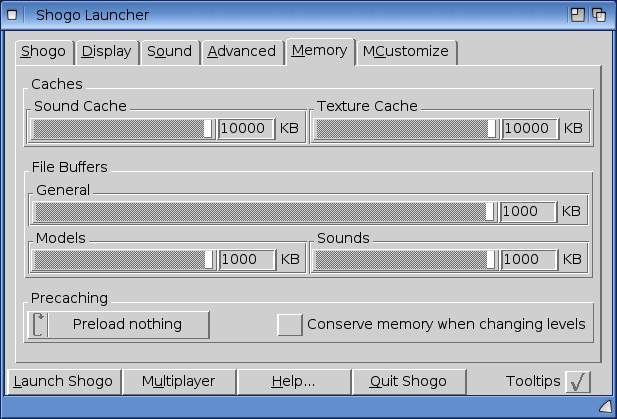Screen dimensions: 617x419
Task: Click the Sound Cache KB value field
Action: click(x=246, y=129)
